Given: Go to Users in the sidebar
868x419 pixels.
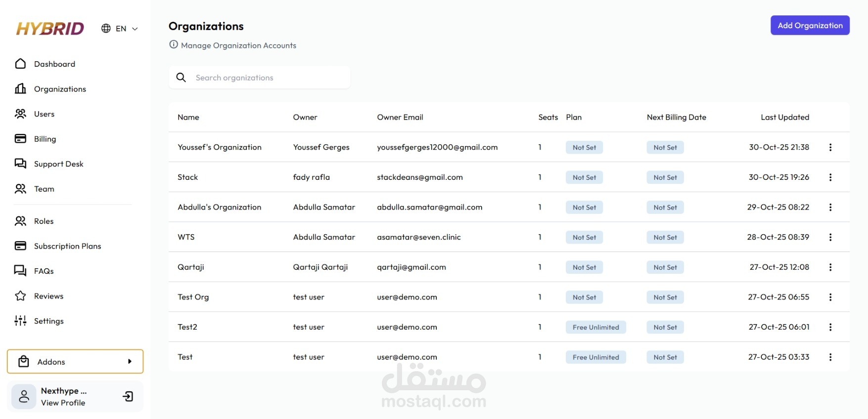Looking at the screenshot, I should pyautogui.click(x=44, y=114).
